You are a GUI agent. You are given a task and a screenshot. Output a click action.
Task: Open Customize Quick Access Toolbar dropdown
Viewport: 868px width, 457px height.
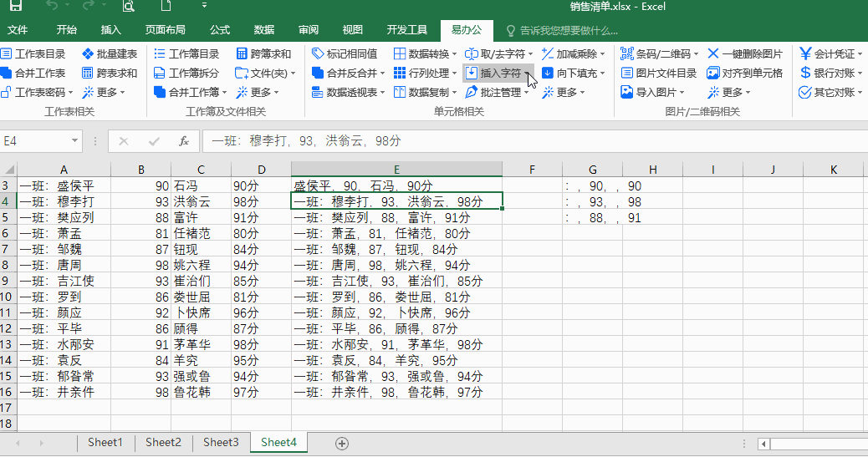pyautogui.click(x=204, y=6)
